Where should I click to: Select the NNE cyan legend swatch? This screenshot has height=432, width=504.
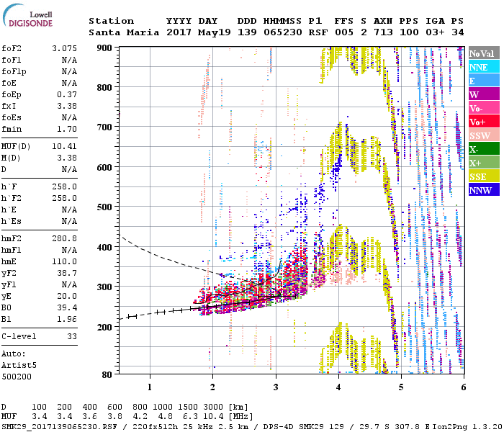(484, 67)
